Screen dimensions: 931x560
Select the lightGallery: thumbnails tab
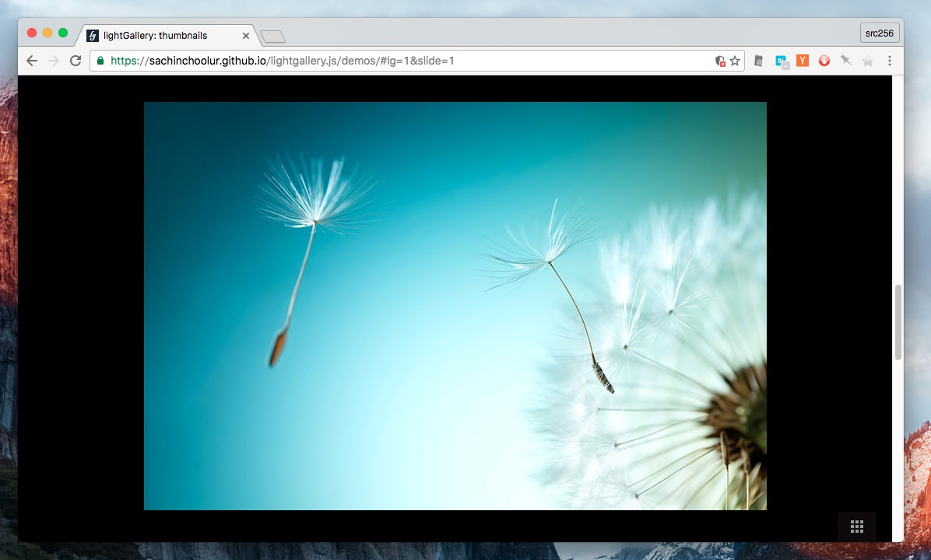156,35
